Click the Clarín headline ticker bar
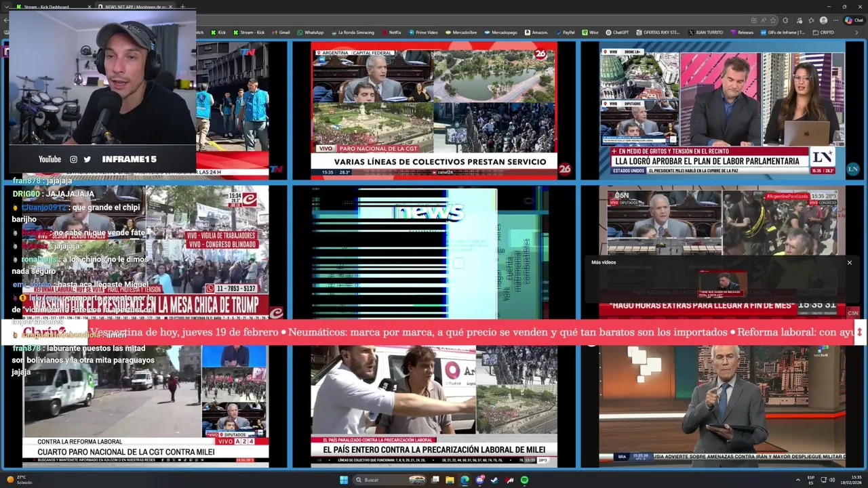Screen dimensions: 868x488 (x=434, y=332)
